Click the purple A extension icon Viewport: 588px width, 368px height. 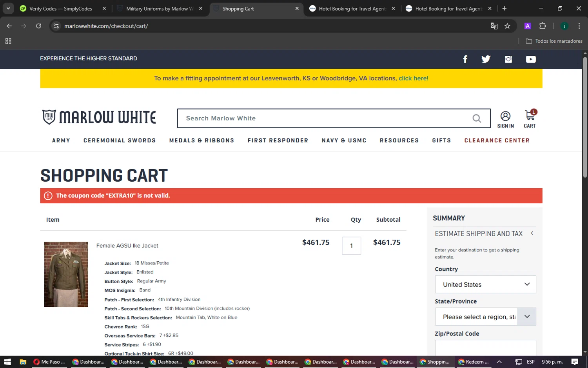528,26
